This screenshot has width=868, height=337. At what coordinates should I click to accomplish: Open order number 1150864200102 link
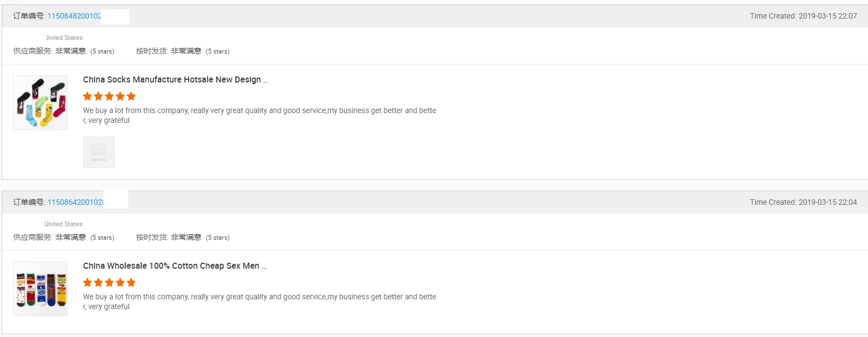[75, 202]
